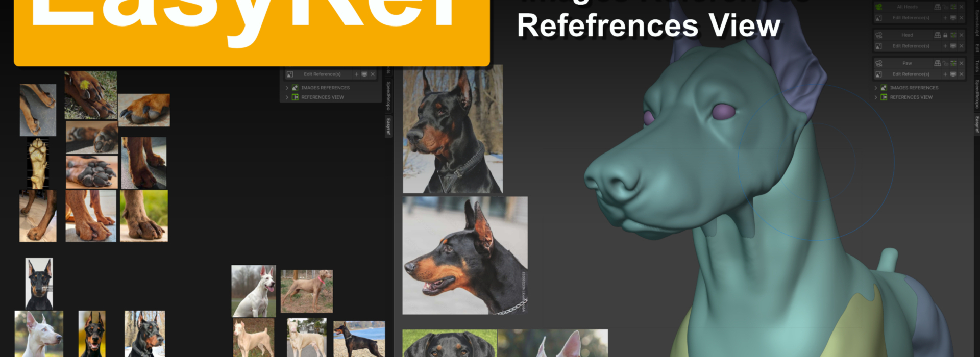Select the black-background paw underside image

click(38, 163)
